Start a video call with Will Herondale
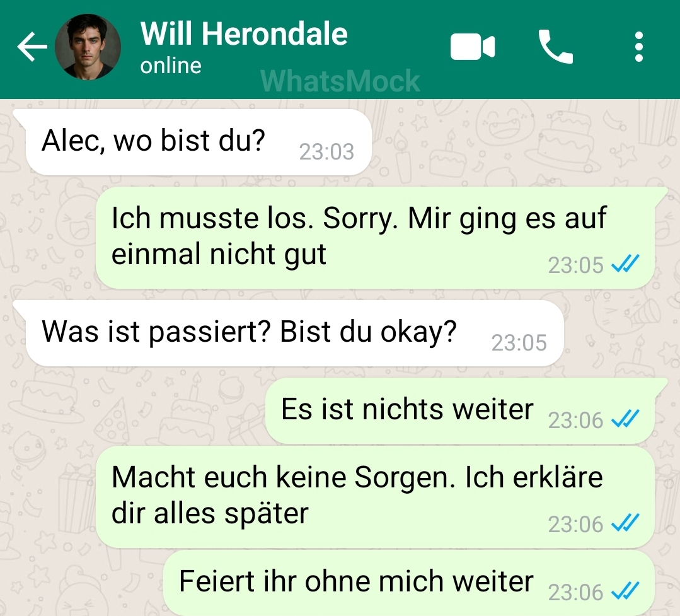The height and width of the screenshot is (616, 680). click(472, 47)
